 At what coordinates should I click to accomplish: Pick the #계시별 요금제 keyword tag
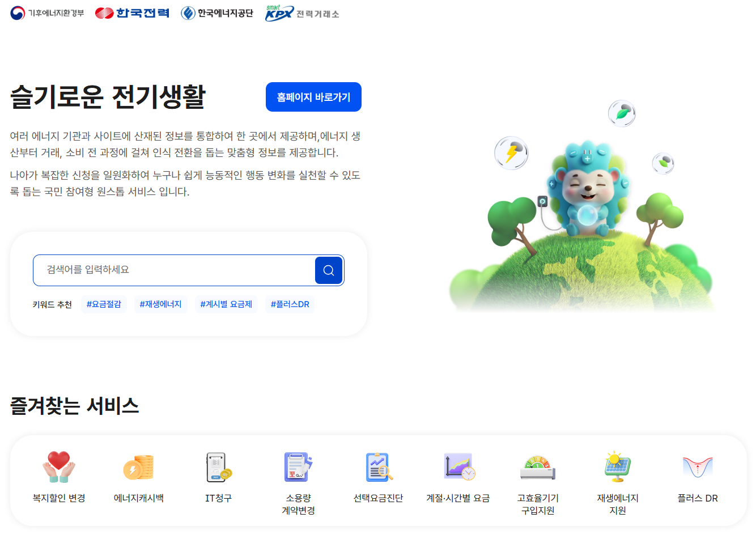point(226,304)
